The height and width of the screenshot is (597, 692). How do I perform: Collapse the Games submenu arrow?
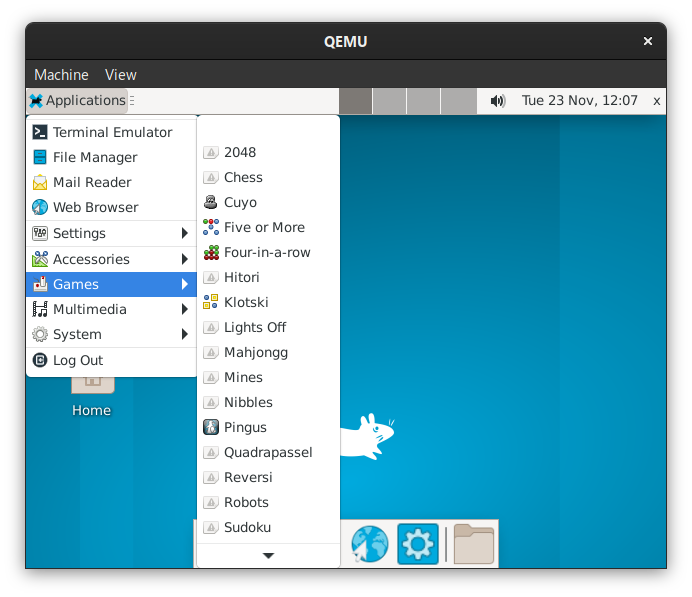coord(185,284)
